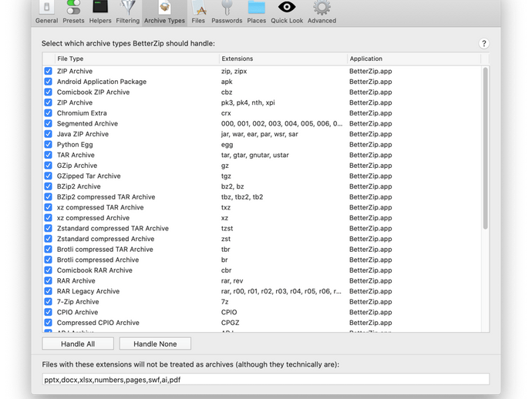Screen dimensions: 532x399
Task: Click the 'tar, gtar, gnutar, ustar' cell
Action: point(254,156)
